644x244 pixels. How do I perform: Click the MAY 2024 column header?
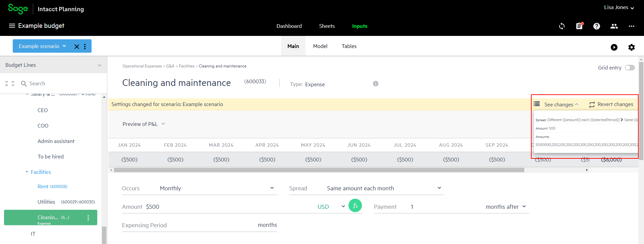313,145
